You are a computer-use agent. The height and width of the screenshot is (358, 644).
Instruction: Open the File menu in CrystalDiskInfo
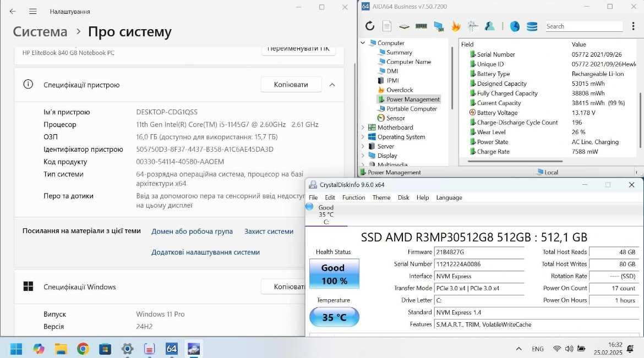pos(313,197)
